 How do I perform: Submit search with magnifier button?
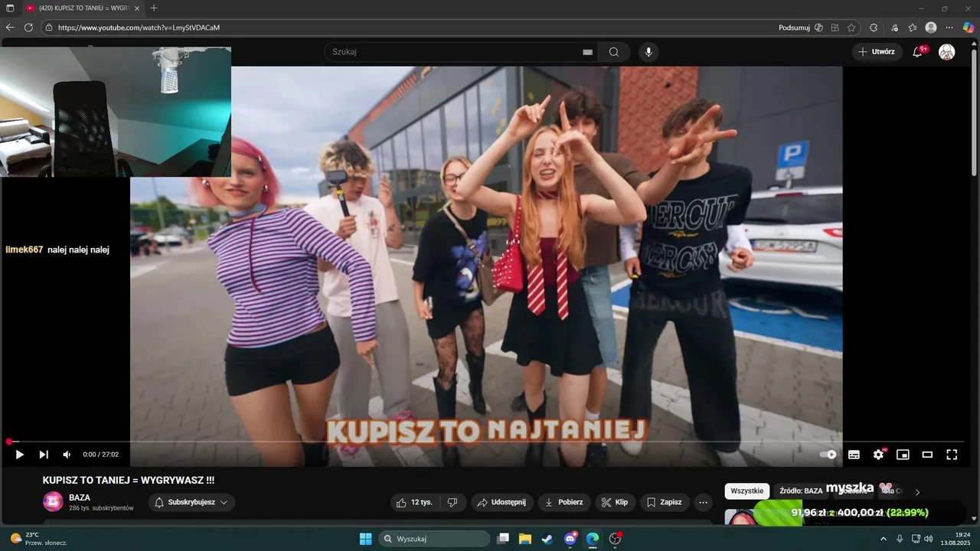click(x=614, y=52)
